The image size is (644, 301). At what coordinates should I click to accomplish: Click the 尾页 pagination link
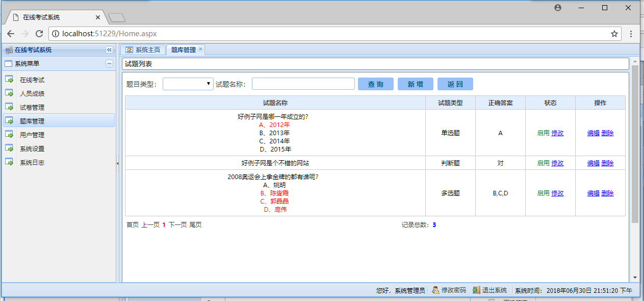coord(196,224)
